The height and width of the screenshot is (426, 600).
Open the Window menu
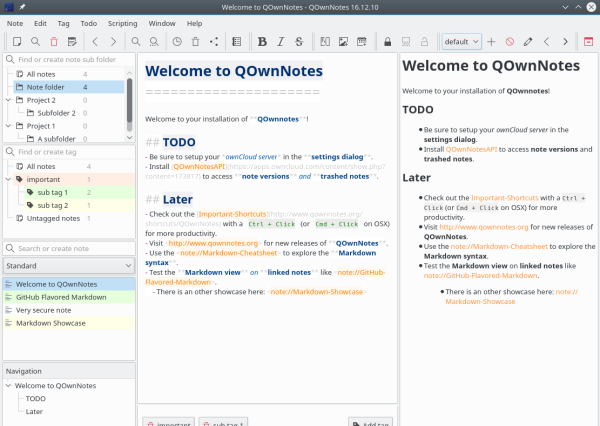162,23
